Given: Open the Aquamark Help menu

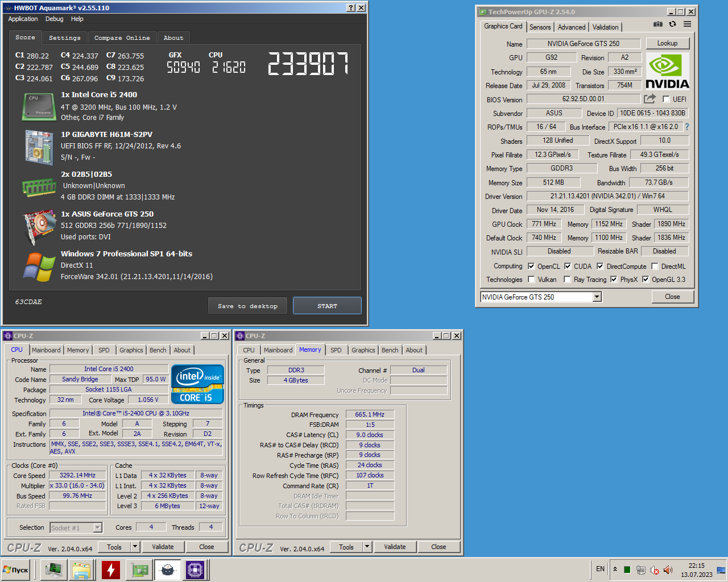Looking at the screenshot, I should coord(77,19).
